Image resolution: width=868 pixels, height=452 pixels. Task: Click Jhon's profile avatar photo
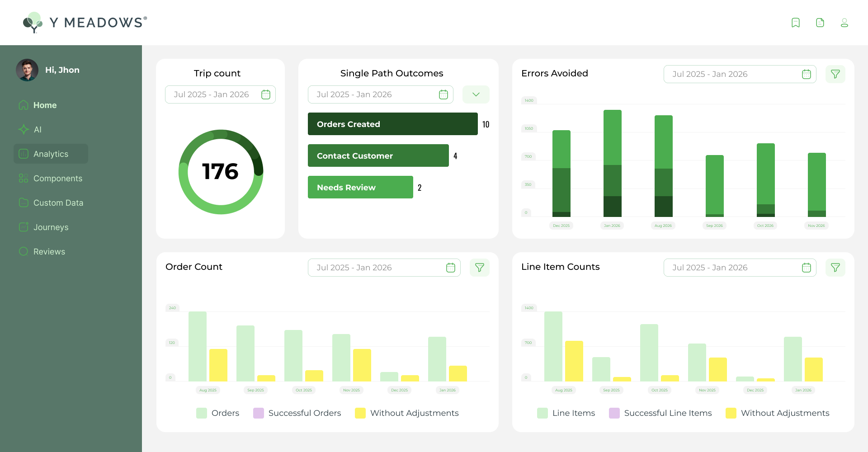(x=27, y=70)
